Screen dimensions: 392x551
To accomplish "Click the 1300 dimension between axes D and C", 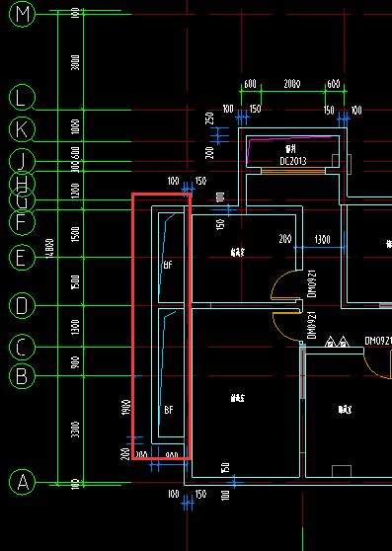I will pyautogui.click(x=75, y=327).
